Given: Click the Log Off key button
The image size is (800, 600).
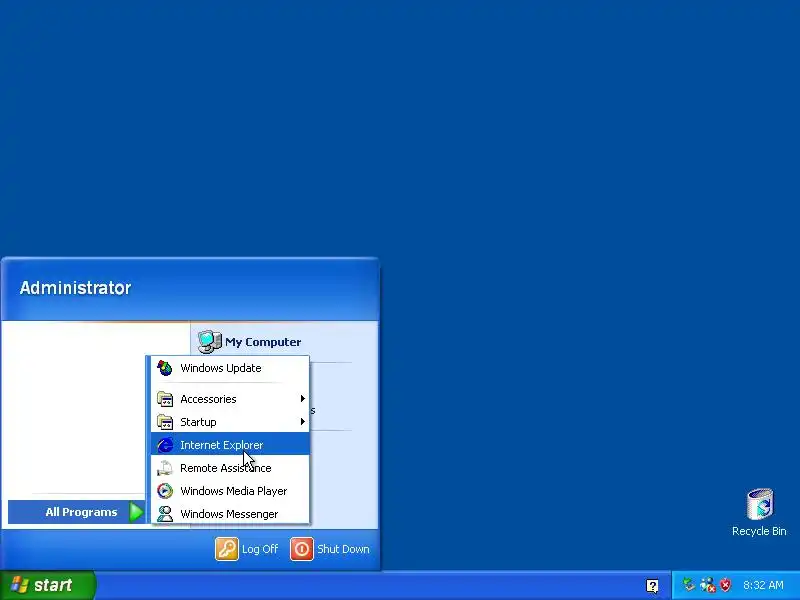Looking at the screenshot, I should pyautogui.click(x=227, y=549).
